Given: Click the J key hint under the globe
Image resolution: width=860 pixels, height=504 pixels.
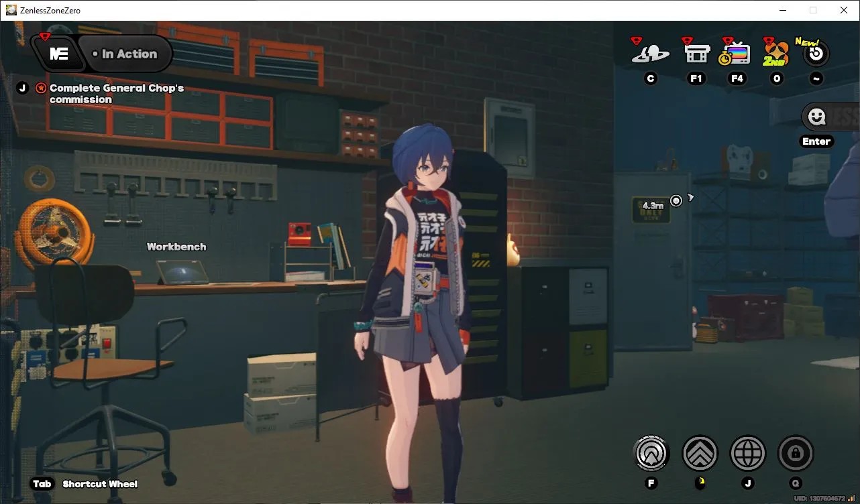Looking at the screenshot, I should click(x=748, y=483).
